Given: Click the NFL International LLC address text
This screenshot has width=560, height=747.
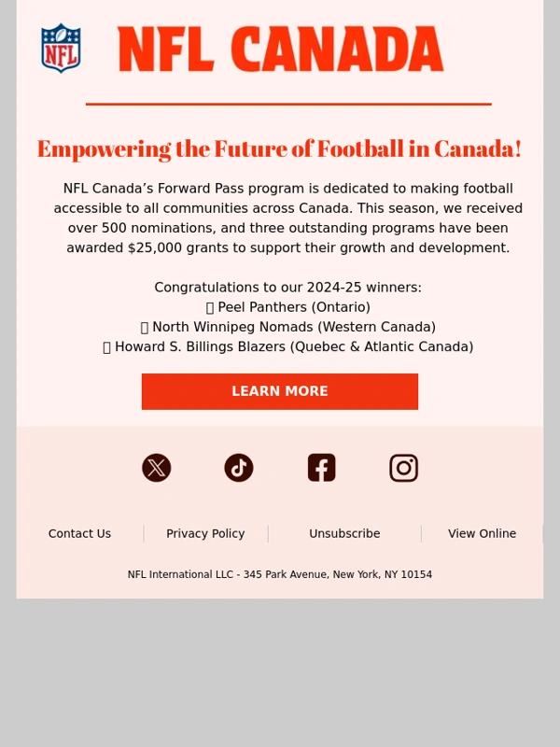Looking at the screenshot, I should point(280,574).
